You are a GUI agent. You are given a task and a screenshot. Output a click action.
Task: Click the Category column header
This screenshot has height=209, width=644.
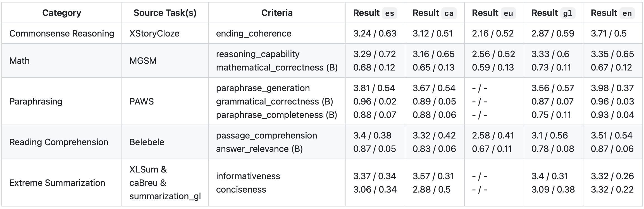pos(62,13)
